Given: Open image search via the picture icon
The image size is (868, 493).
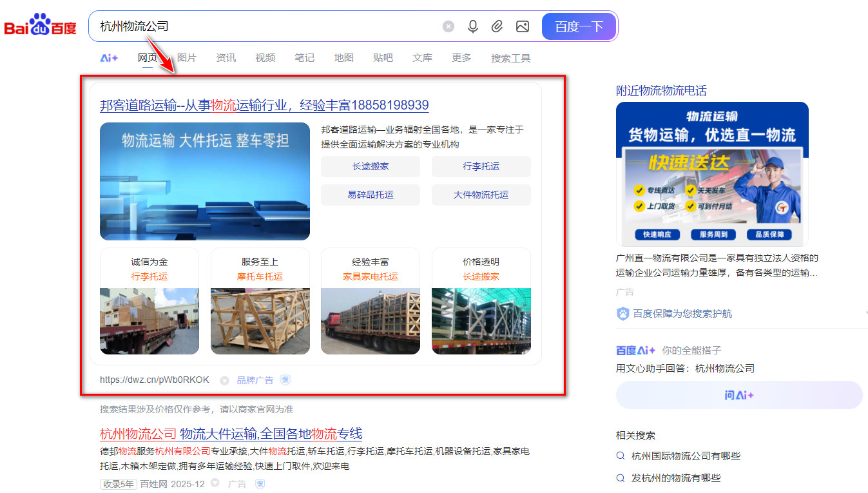Looking at the screenshot, I should 523,26.
